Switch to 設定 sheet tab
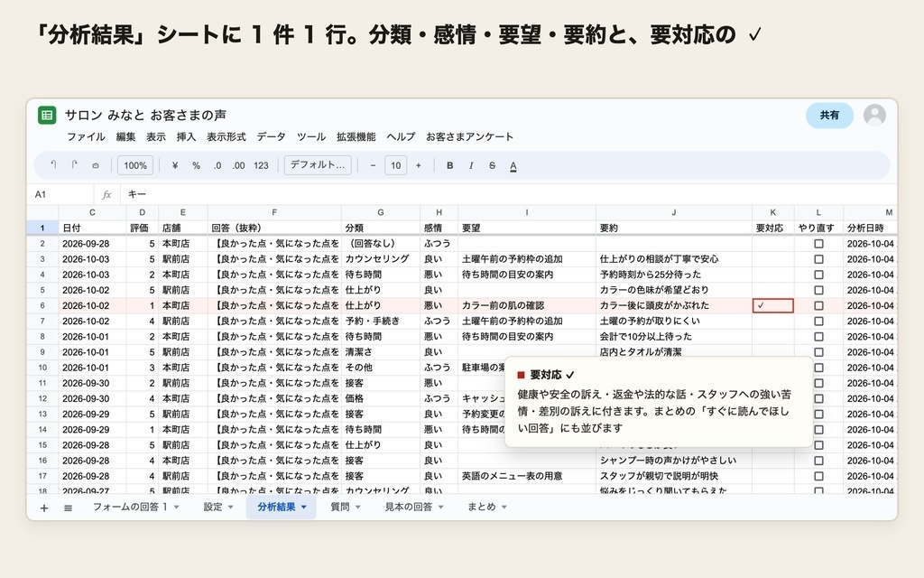This screenshot has width=924, height=578. coord(213,507)
